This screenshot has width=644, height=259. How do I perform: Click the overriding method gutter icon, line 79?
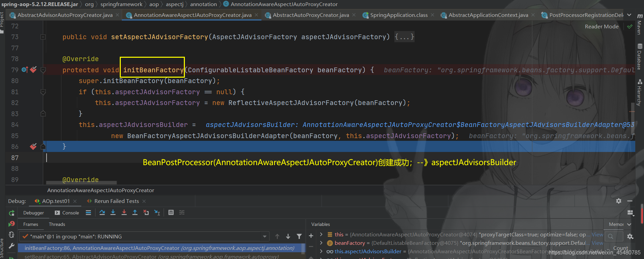click(25, 70)
